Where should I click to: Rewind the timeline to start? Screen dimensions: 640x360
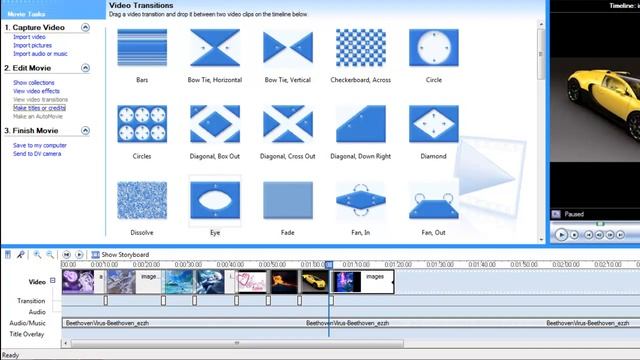click(67, 255)
